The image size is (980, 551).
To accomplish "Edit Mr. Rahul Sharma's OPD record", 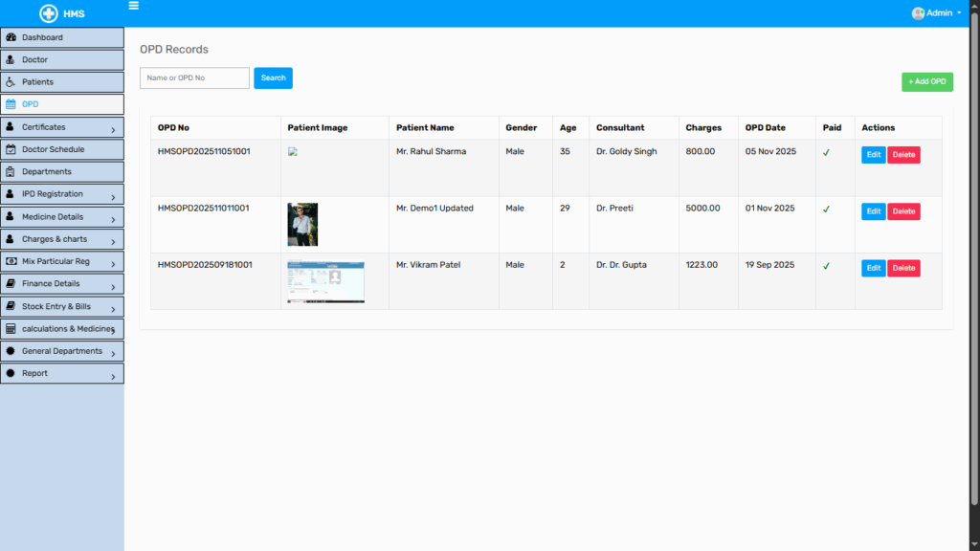I will [873, 155].
